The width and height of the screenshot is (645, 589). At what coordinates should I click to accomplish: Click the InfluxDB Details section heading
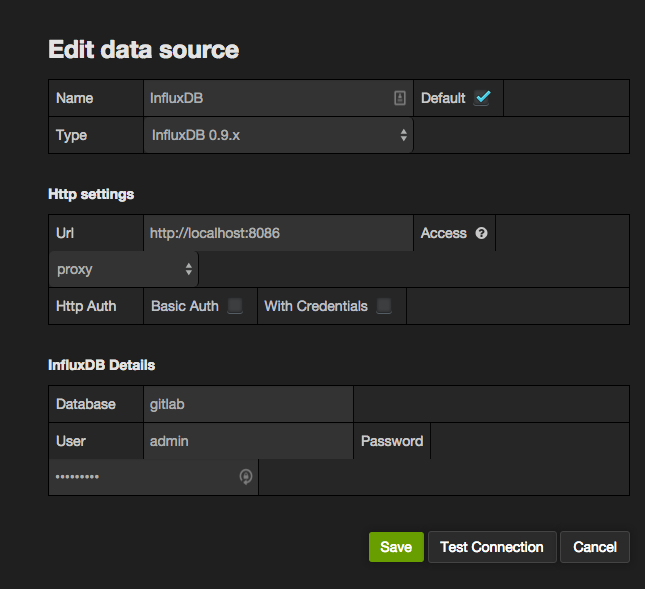coord(101,365)
